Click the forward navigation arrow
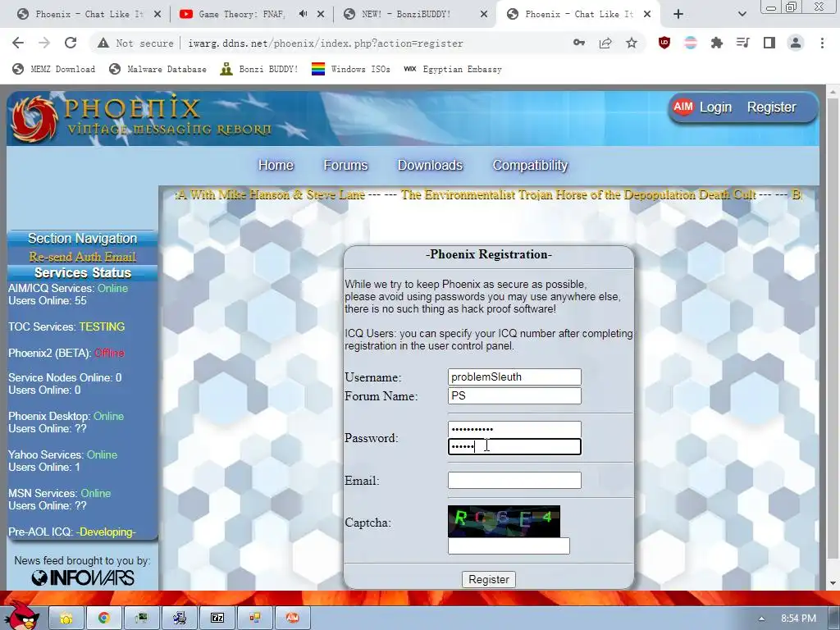840x630 pixels. click(44, 43)
